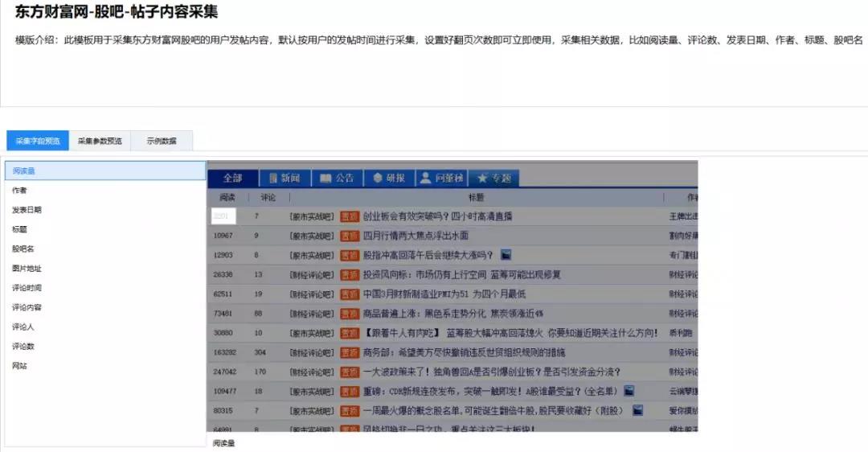Image resolution: width=868 pixels, height=452 pixels.
Task: Click picture icon after 重磅：CDR新规 title
Action: tap(628, 391)
